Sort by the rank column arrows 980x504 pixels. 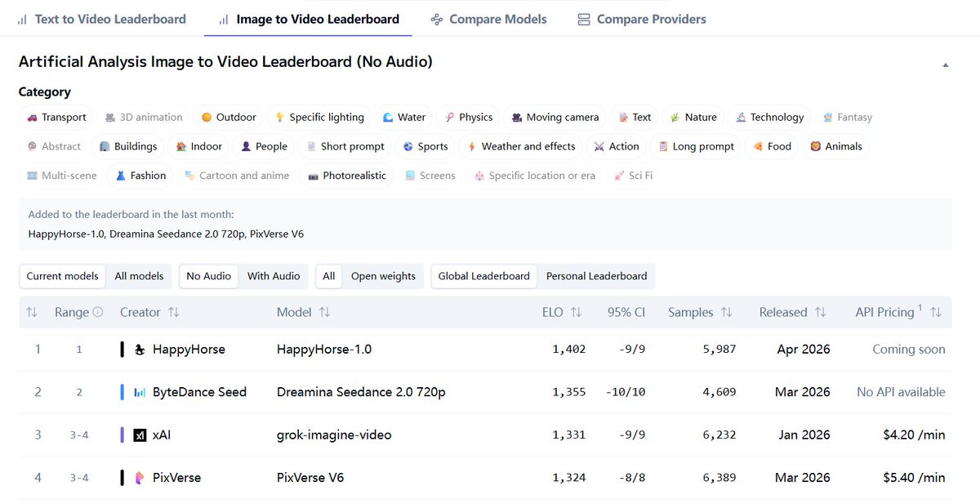pyautogui.click(x=32, y=312)
